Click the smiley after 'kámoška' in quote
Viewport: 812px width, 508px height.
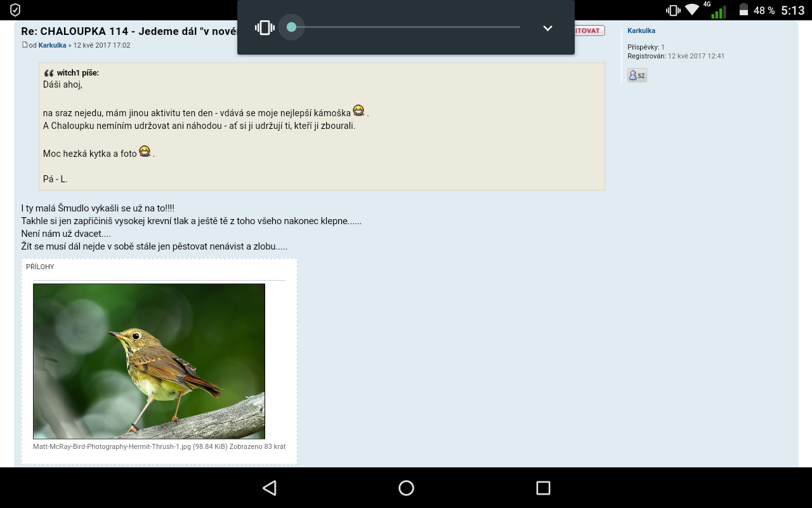click(x=358, y=111)
